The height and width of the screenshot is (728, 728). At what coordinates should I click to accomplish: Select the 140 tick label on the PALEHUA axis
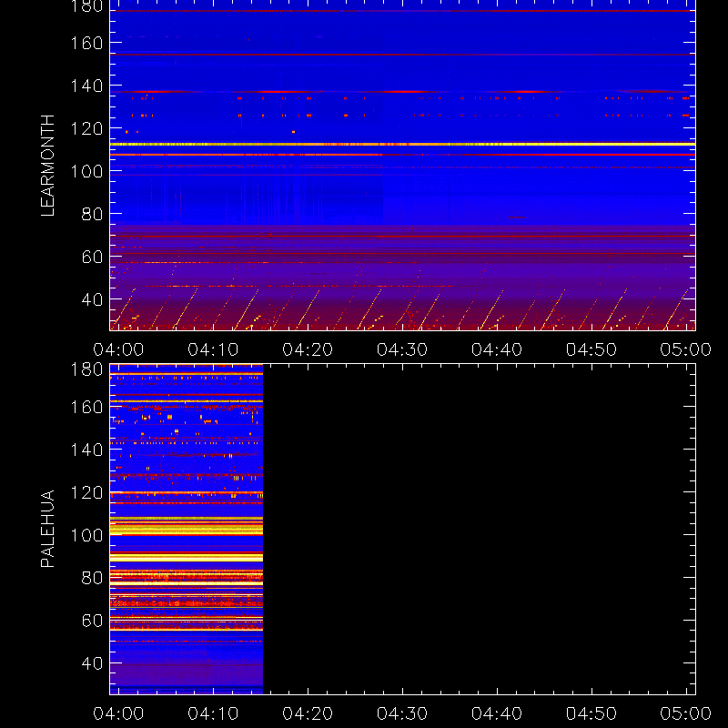pos(86,450)
